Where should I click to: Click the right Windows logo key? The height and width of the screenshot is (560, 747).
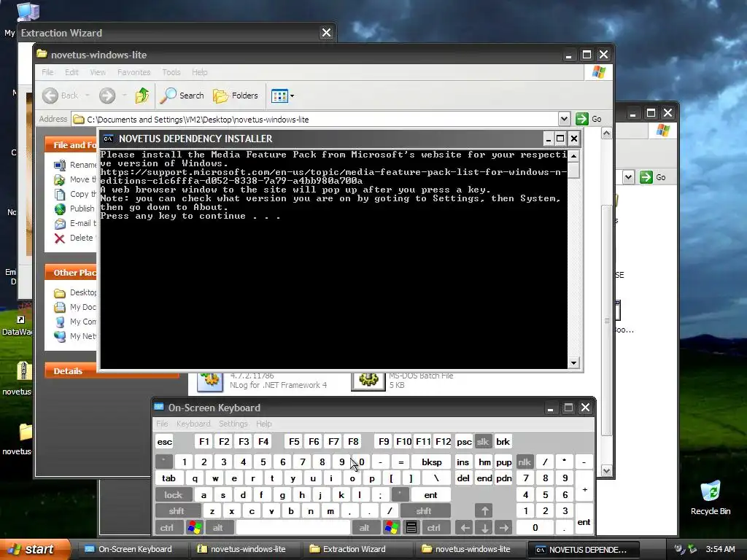click(x=392, y=528)
